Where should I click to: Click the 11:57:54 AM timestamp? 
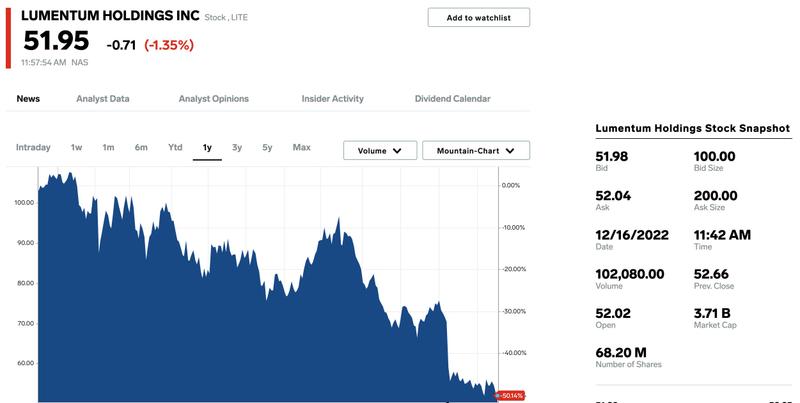44,63
